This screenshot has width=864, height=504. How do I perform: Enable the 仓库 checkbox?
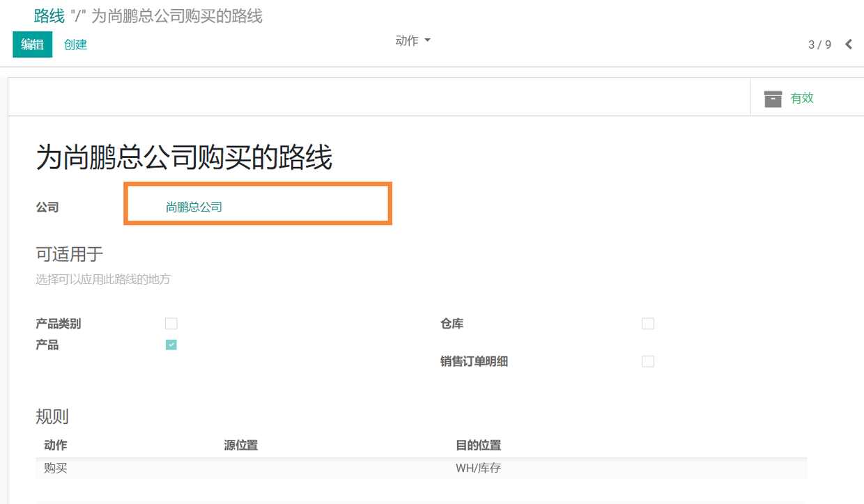point(648,324)
